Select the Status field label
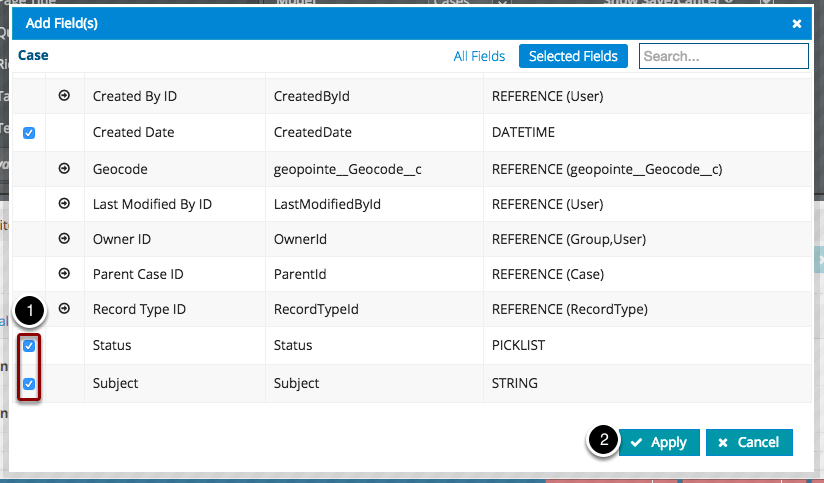The image size is (824, 483). click(112, 345)
